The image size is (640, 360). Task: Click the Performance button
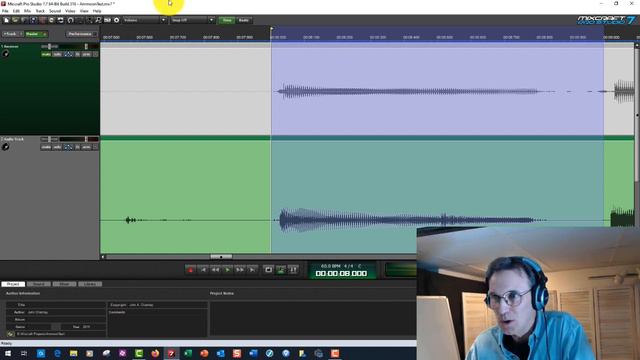[80, 34]
